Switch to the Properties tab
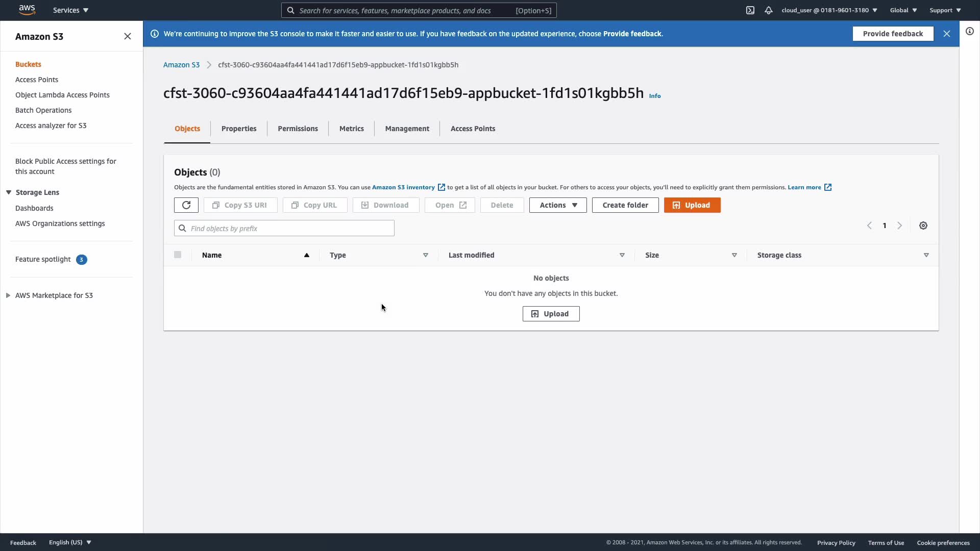980x551 pixels. click(x=238, y=129)
